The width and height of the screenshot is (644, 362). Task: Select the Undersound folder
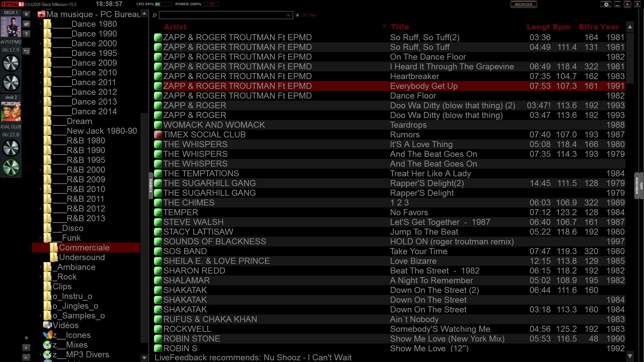[x=82, y=257]
